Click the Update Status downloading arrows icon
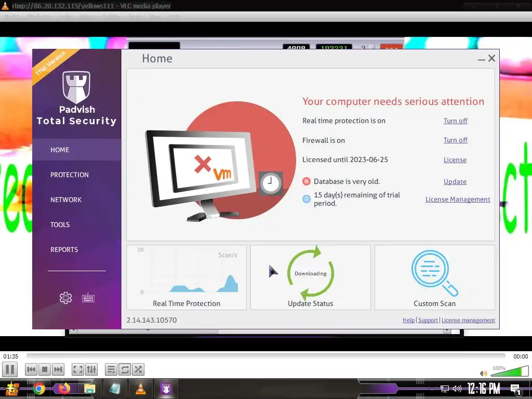This screenshot has height=399, width=532. (311, 273)
